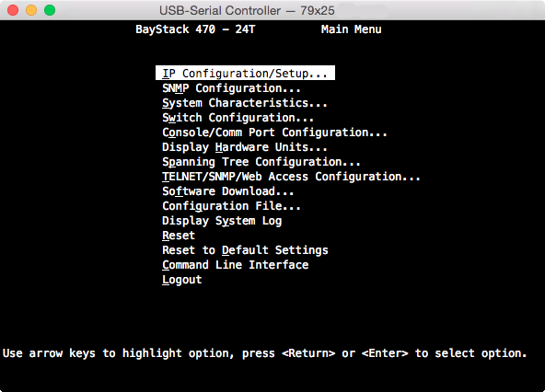Open Display Hardware Units option
Viewport: 545px width, 392px height.
(x=245, y=147)
